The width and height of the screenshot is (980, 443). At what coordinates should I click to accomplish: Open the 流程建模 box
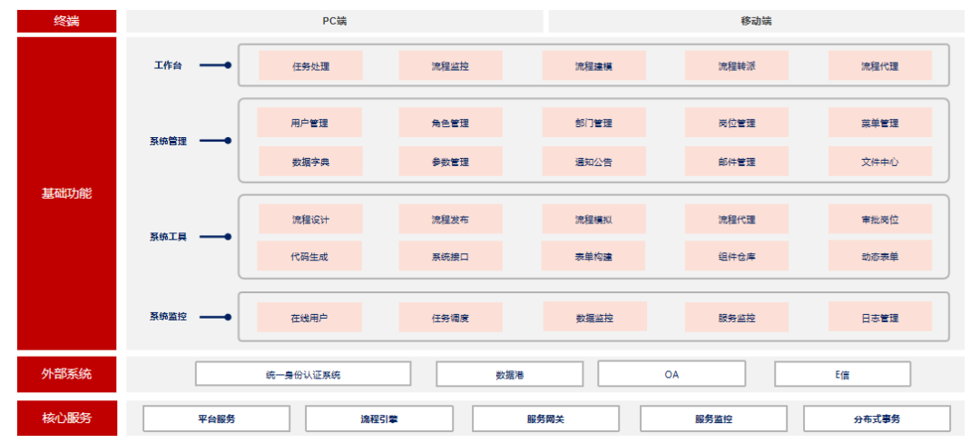coord(593,65)
